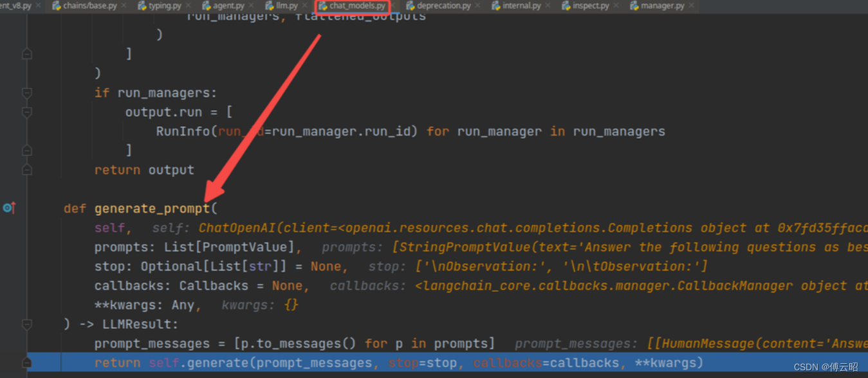
Task: Switch to the llm.py tab
Action: [x=287, y=6]
